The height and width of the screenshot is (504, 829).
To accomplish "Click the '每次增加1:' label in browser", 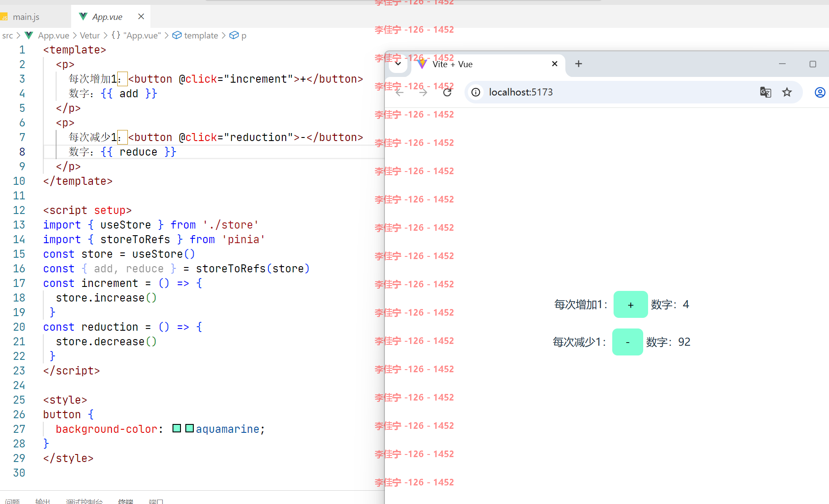I will (581, 304).
